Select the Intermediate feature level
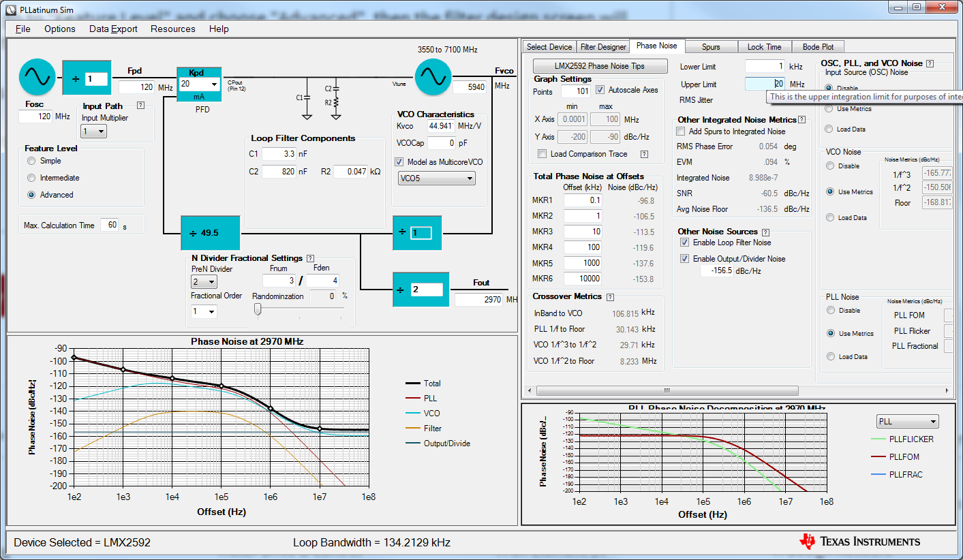Viewport: 963px width, 560px height. 31,178
